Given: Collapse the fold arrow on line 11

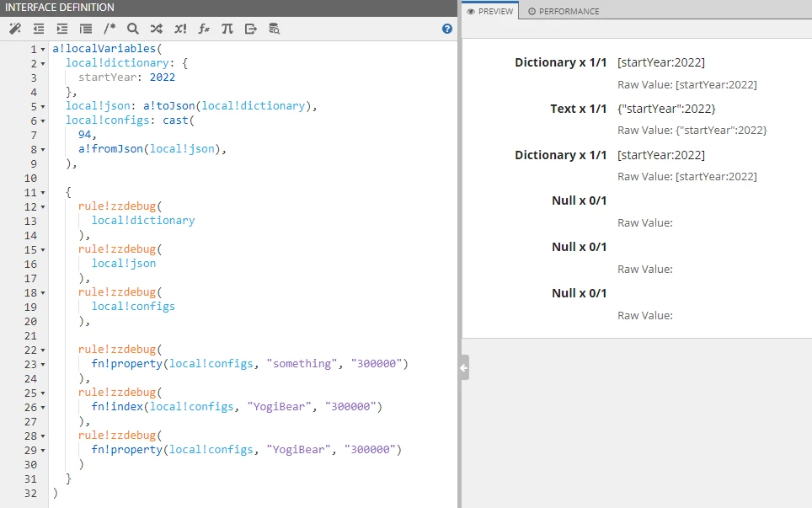Looking at the screenshot, I should (43, 193).
